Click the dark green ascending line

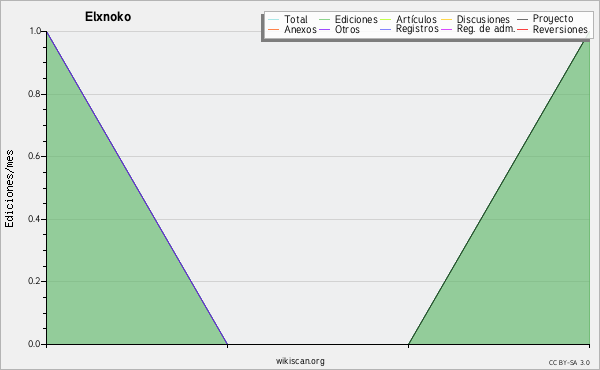click(x=499, y=187)
